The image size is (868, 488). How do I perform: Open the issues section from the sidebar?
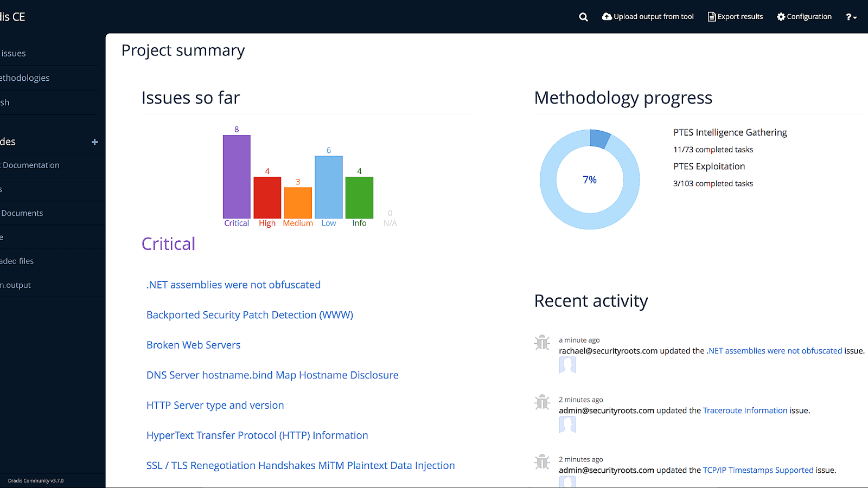pyautogui.click(x=13, y=53)
